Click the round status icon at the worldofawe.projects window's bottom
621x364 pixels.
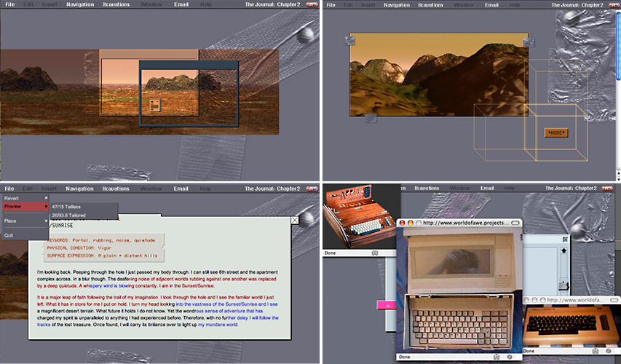pyautogui.click(x=510, y=357)
